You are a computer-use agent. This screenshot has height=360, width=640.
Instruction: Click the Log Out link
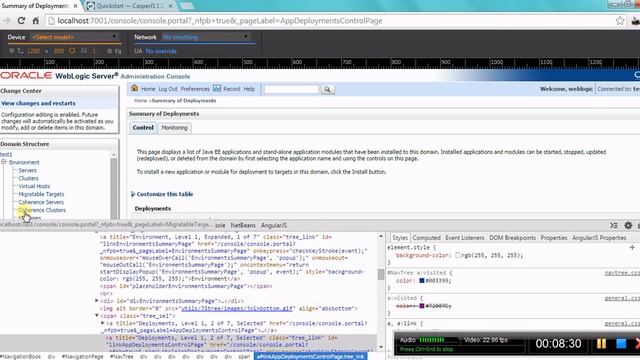coord(168,89)
